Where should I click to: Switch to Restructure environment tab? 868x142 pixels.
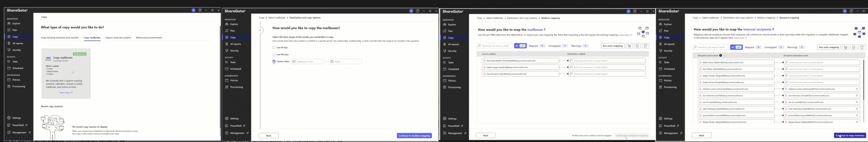(149, 38)
